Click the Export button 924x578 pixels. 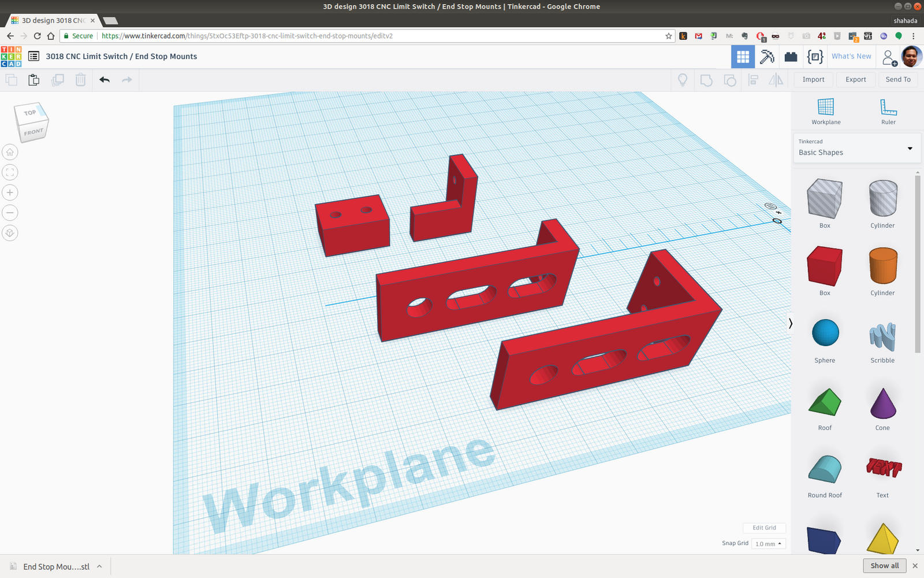tap(856, 80)
